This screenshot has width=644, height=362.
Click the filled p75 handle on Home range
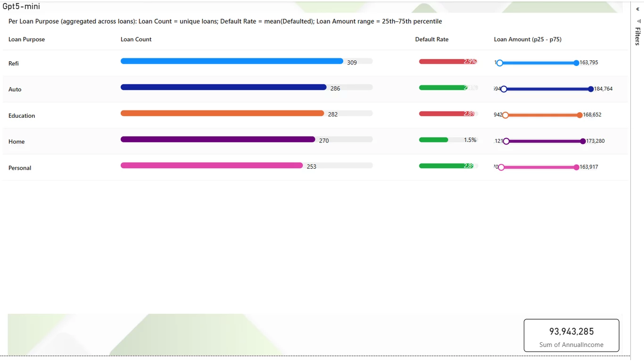(x=583, y=141)
